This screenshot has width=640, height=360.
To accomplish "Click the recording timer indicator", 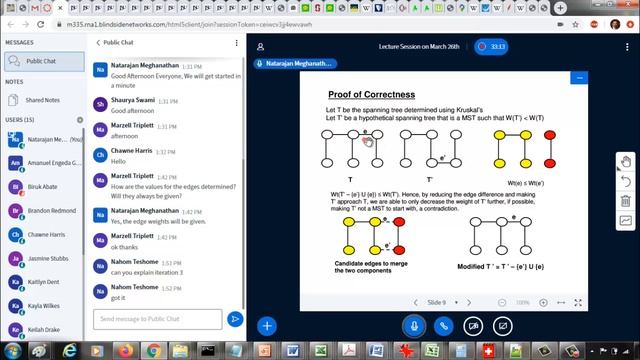I will 491,47.
